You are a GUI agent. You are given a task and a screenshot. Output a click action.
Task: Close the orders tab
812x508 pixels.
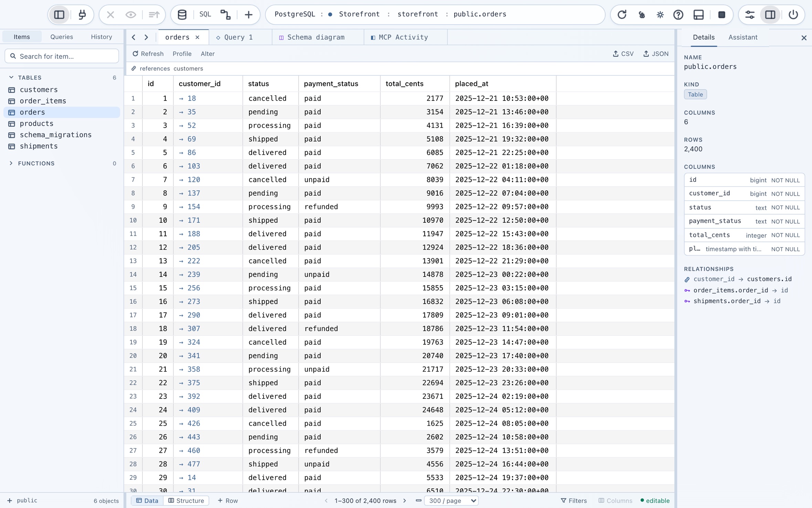(197, 37)
